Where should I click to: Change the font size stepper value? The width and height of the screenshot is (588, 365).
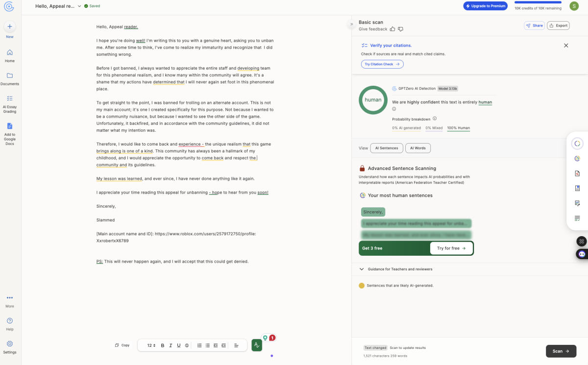click(151, 345)
